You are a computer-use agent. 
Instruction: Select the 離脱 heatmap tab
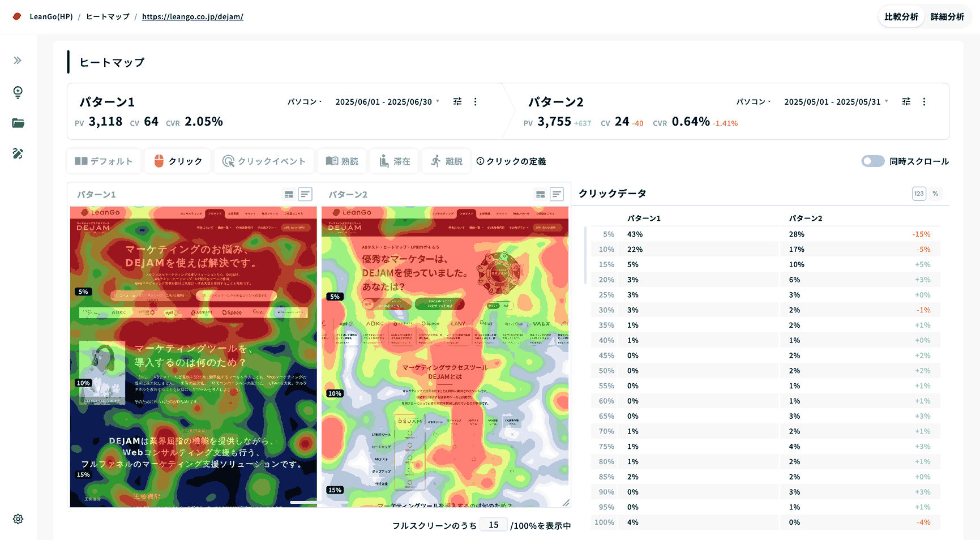point(446,161)
